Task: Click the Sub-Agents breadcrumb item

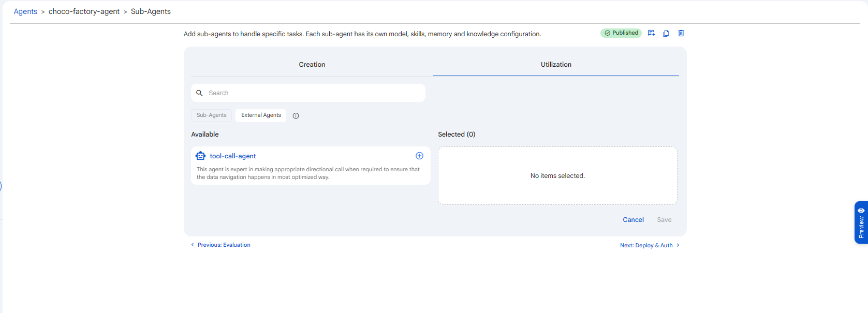Action: (151, 11)
